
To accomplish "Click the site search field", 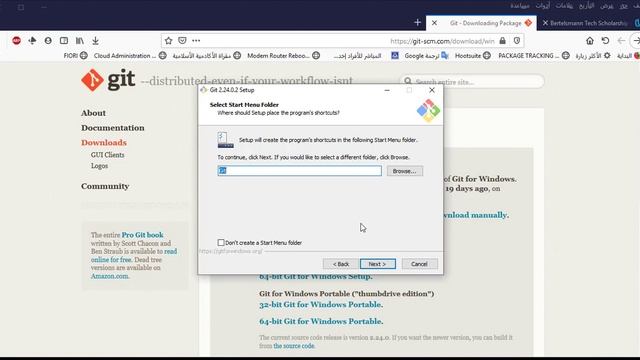I will [x=471, y=82].
